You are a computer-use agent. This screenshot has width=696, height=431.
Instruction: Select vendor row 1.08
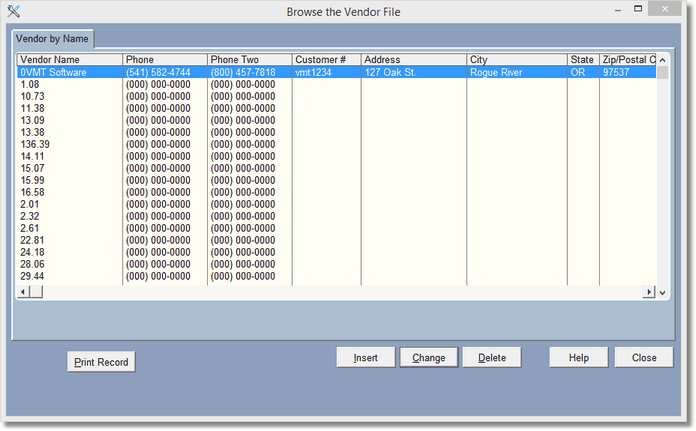336,84
